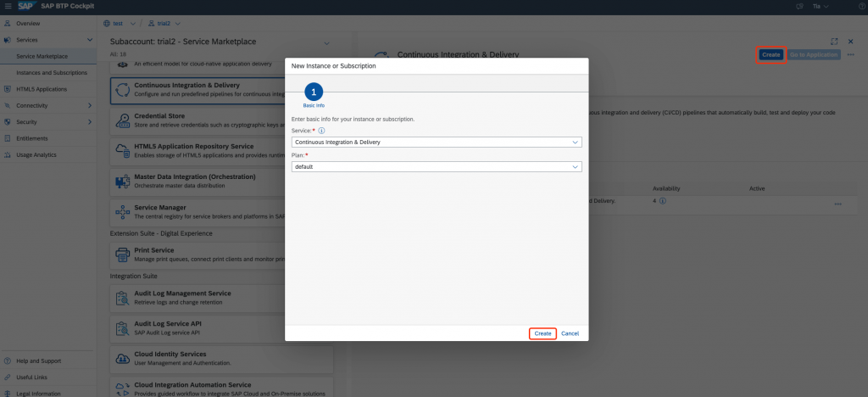The width and height of the screenshot is (868, 397).
Task: Open HTML5 Applications in sidebar
Action: (x=42, y=89)
